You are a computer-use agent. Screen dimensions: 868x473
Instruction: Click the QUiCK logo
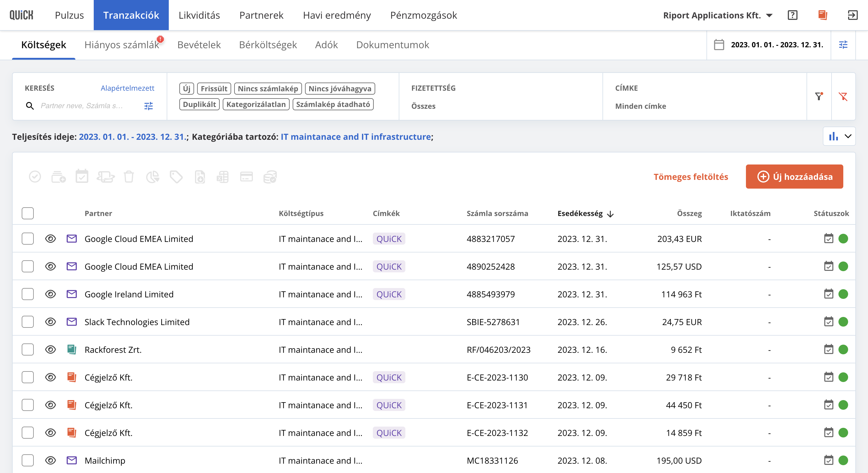[x=21, y=15]
